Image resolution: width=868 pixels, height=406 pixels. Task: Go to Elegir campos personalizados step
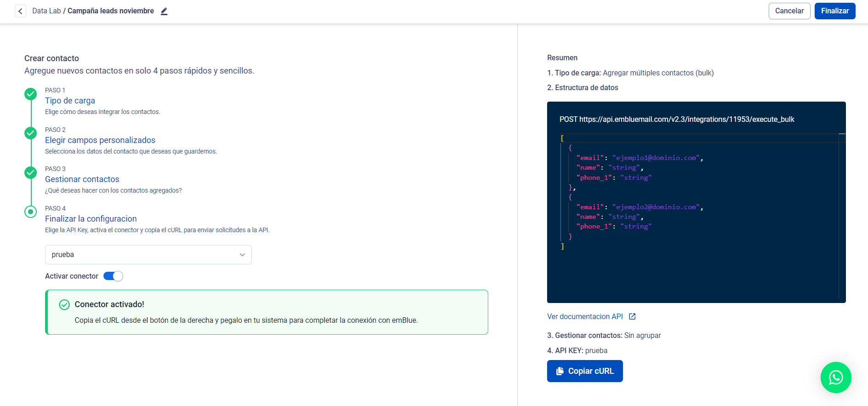click(x=100, y=140)
